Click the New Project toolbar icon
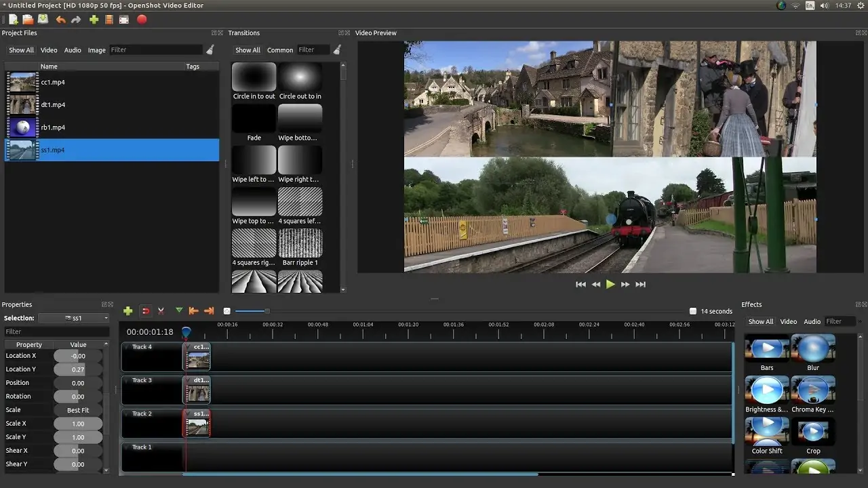This screenshot has width=868, height=488. click(13, 20)
